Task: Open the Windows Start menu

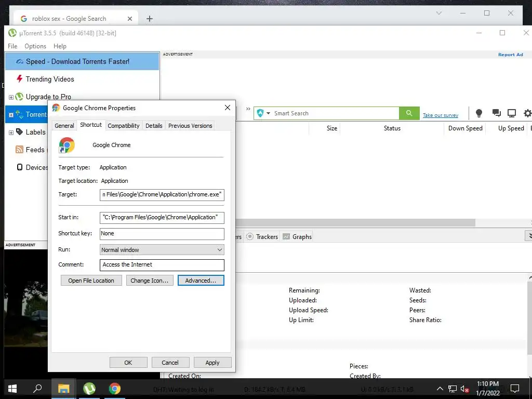Action: (x=12, y=389)
